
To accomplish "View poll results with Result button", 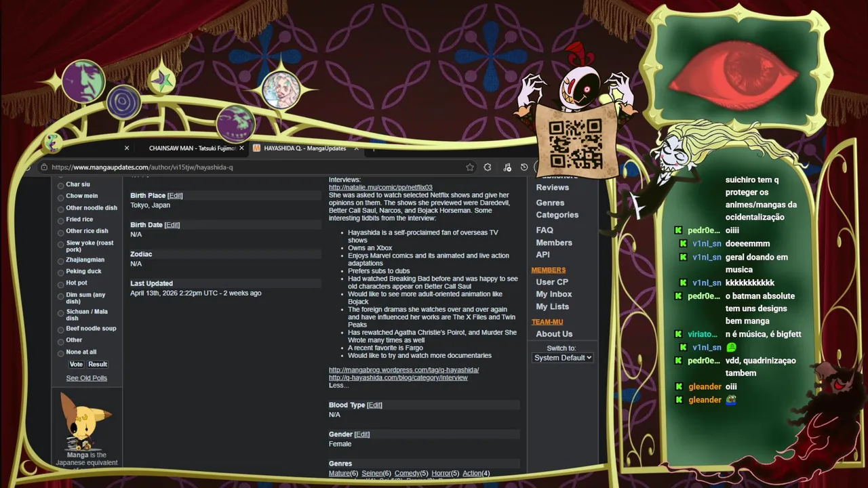I will pyautogui.click(x=98, y=365).
